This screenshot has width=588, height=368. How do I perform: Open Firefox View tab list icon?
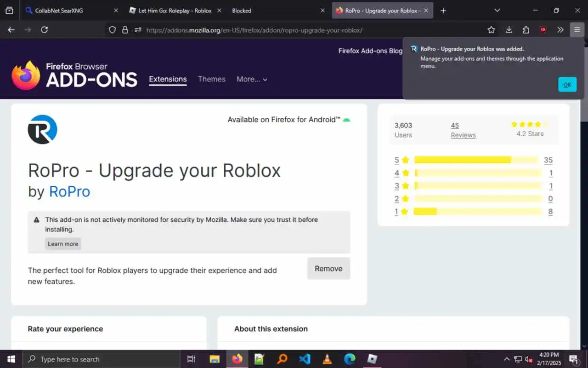pos(9,10)
